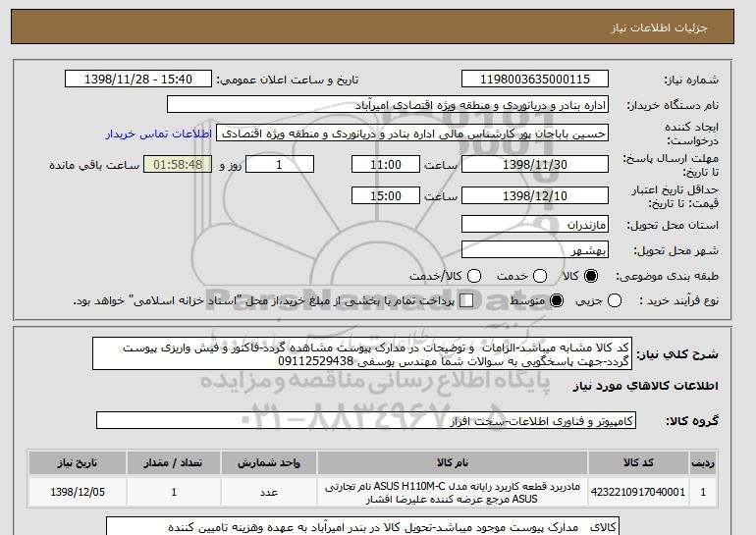Click the general need description text box
The image size is (756, 535).
coord(362,353)
